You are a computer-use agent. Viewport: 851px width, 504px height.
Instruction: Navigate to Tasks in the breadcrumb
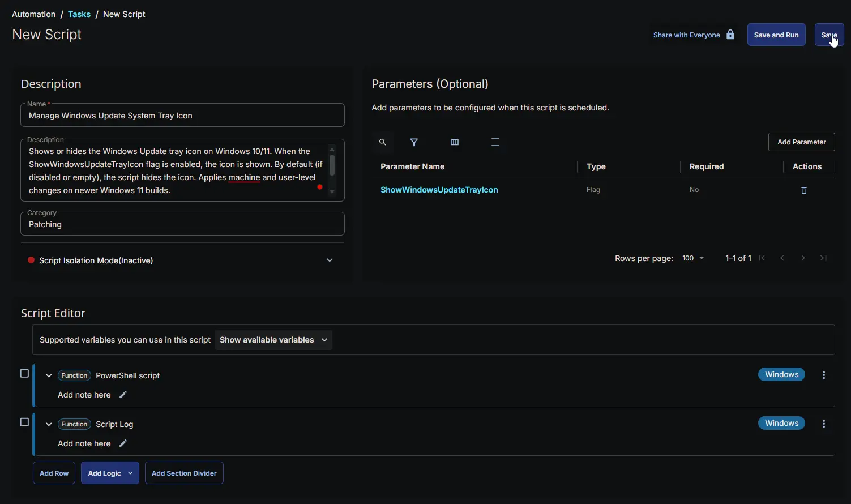[x=79, y=14]
